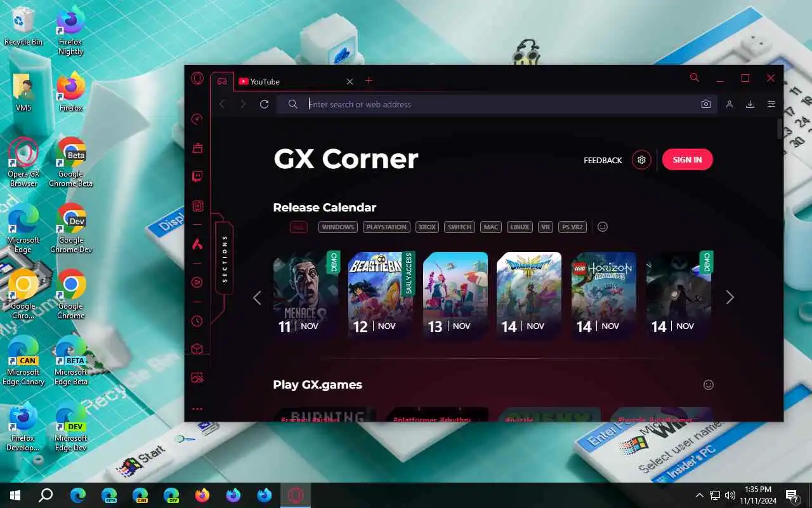Click the Release Calendar smiley feedback icon
This screenshot has height=508, width=812.
(x=603, y=227)
